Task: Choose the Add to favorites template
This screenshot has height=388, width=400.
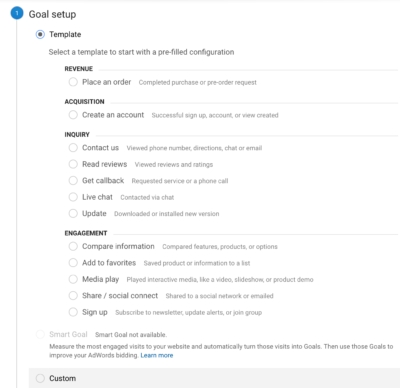Action: coord(73,263)
